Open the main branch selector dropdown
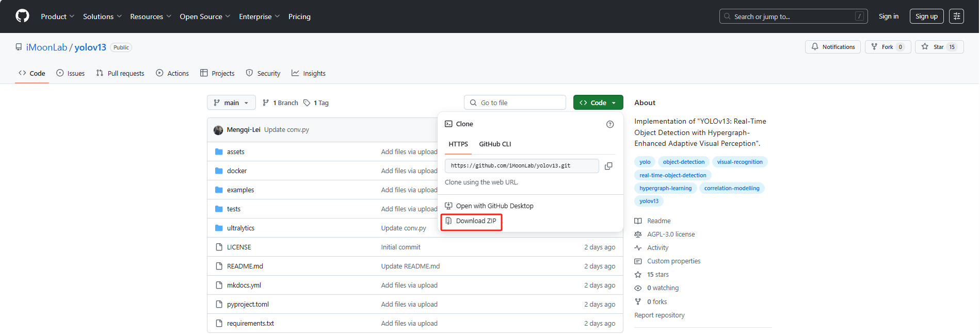The image size is (980, 336). point(231,103)
